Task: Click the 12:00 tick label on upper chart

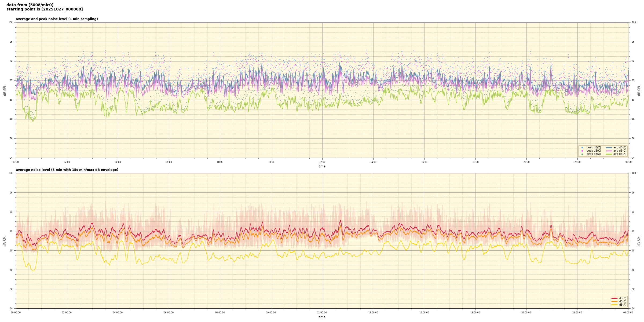Action: tap(322, 162)
